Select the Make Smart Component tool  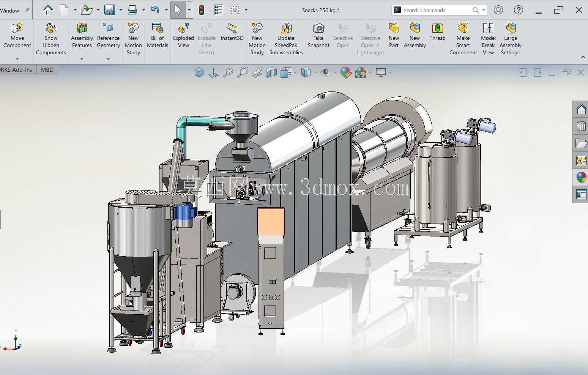click(x=463, y=39)
